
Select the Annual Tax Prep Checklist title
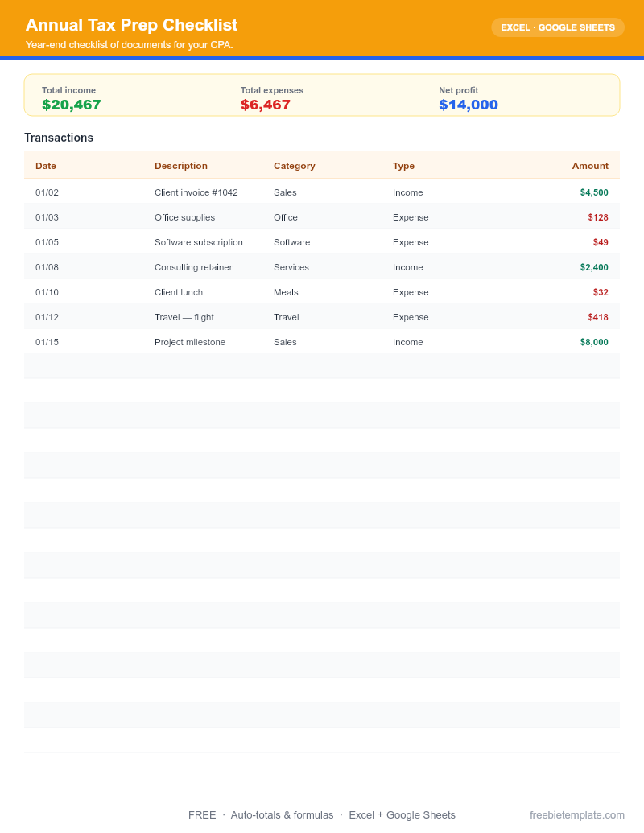pos(131,25)
